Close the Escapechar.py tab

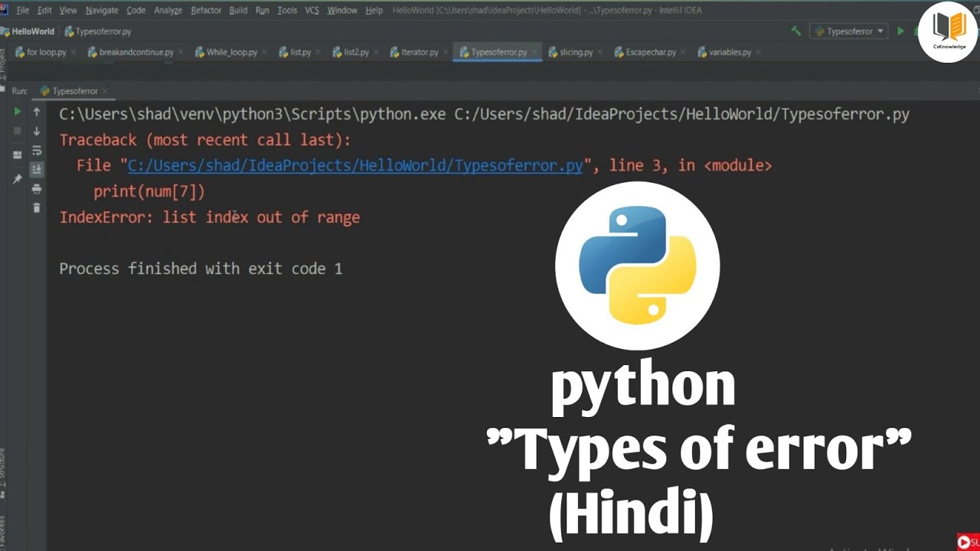(683, 52)
